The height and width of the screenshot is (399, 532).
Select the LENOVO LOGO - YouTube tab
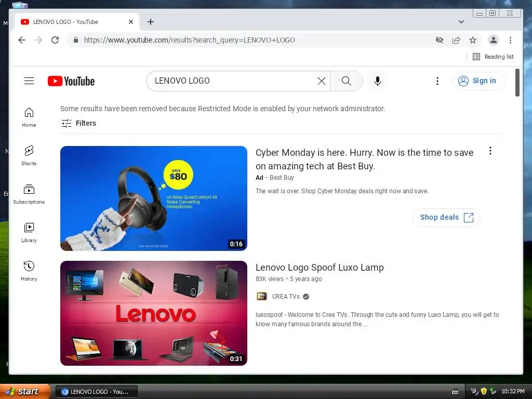[x=77, y=22]
